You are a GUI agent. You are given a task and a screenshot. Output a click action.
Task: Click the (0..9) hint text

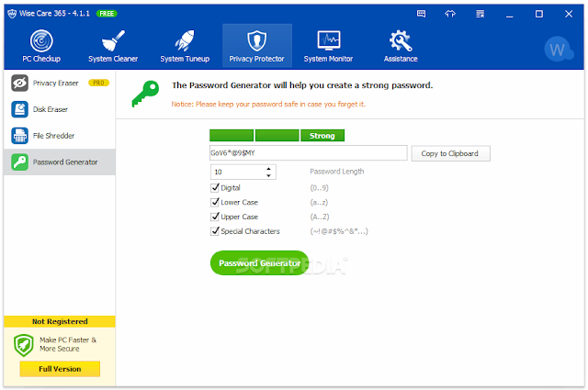point(319,188)
